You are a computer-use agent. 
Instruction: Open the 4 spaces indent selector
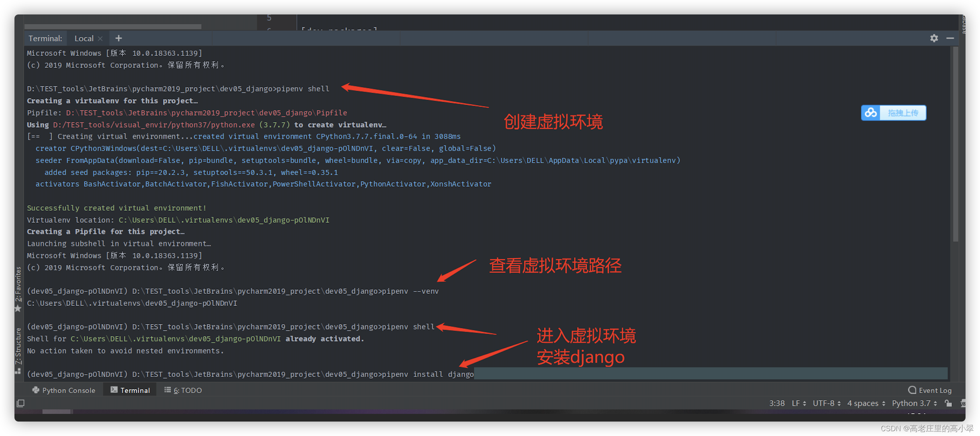pos(863,403)
